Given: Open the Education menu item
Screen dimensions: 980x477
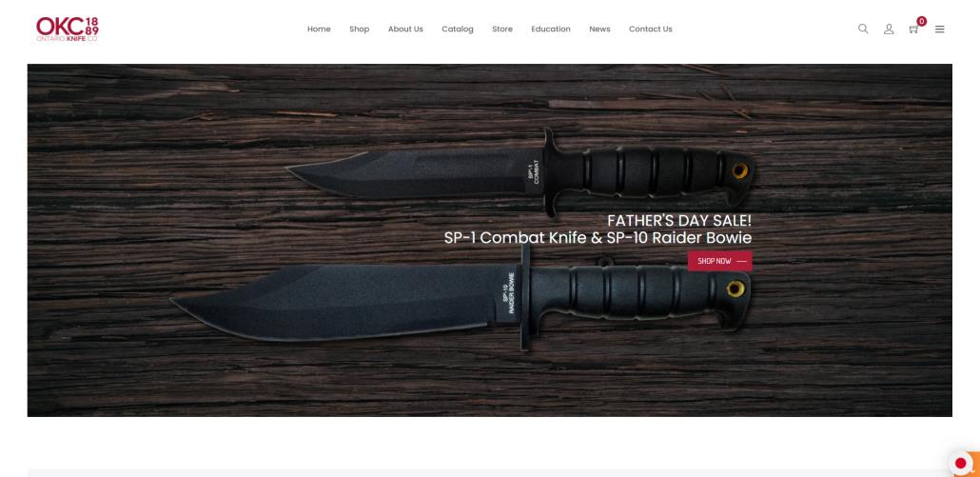Looking at the screenshot, I should coord(551,29).
